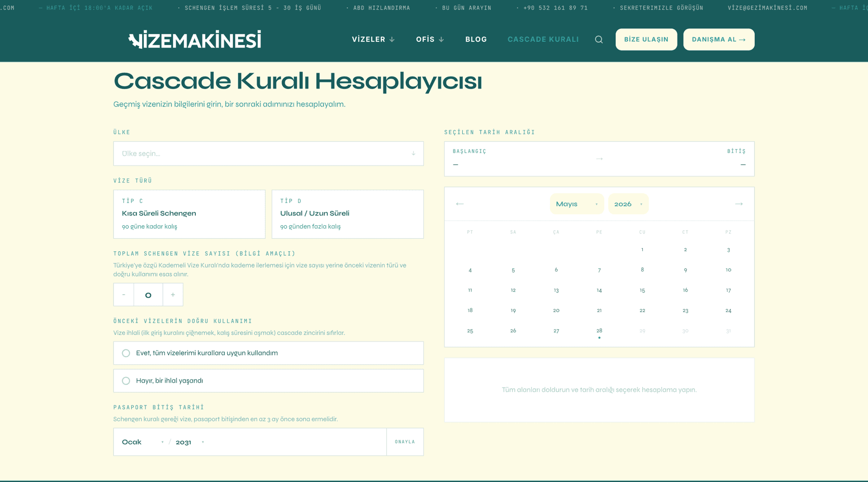This screenshot has height=482, width=868.
Task: Click the Onayla button
Action: 405,442
